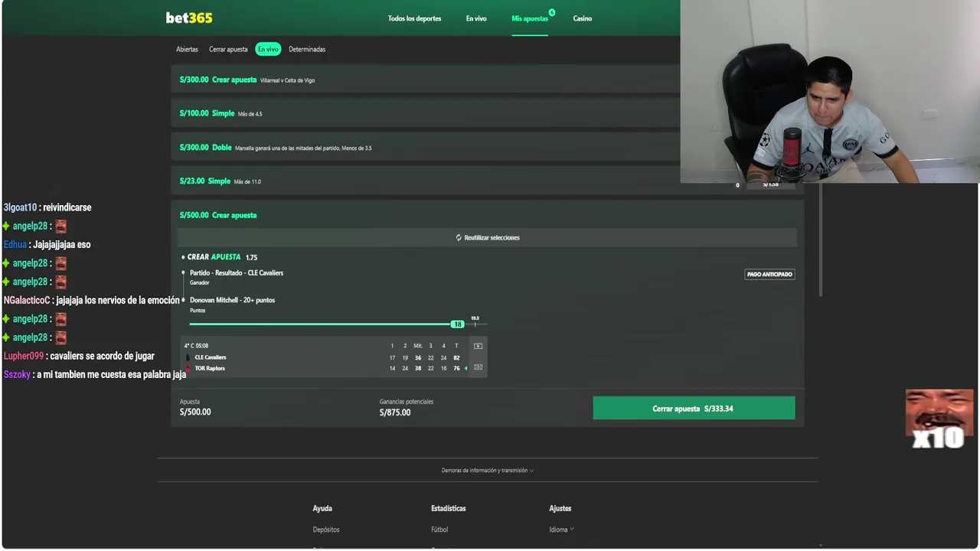Click chat username Sszoky

(x=17, y=375)
